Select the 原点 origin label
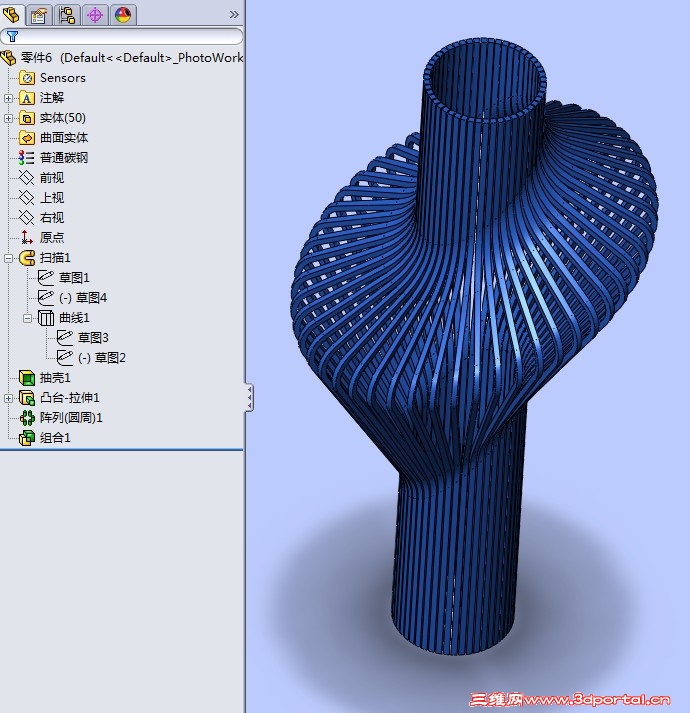Viewport: 690px width, 713px height. (52, 237)
